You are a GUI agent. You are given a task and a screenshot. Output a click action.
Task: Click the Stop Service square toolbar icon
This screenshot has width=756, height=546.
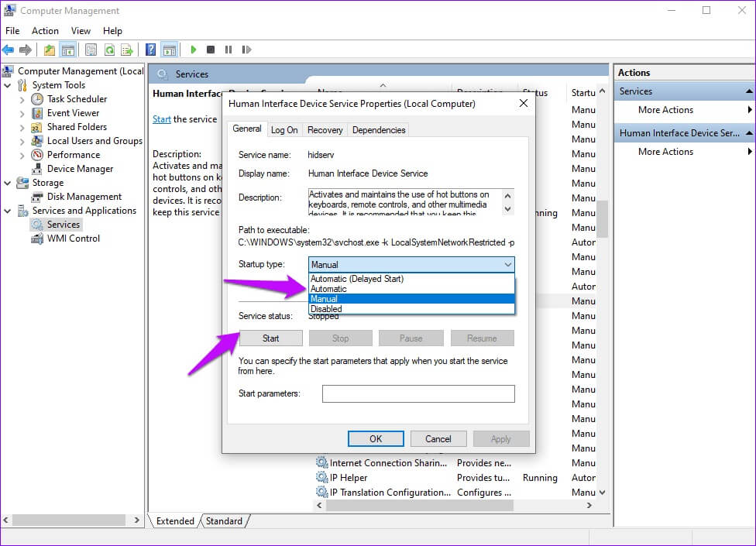[x=211, y=50]
